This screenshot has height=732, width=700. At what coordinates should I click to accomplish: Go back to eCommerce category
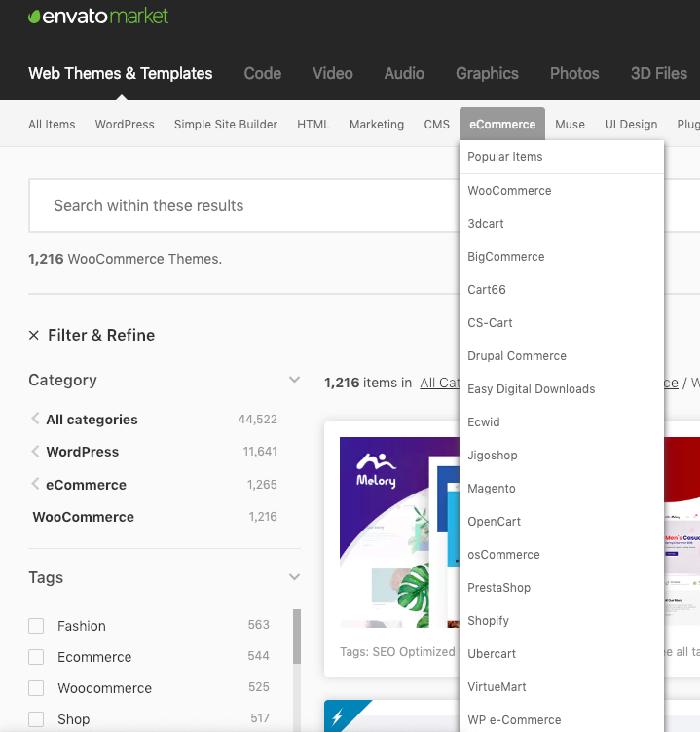coord(86,485)
